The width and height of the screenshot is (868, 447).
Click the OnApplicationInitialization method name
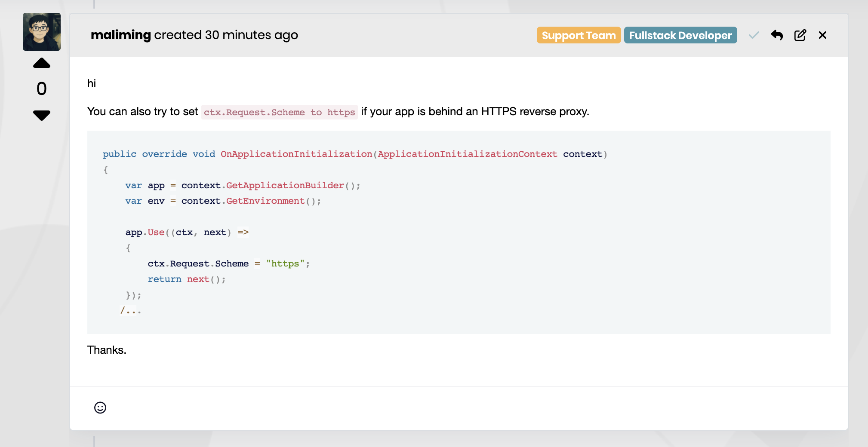296,154
